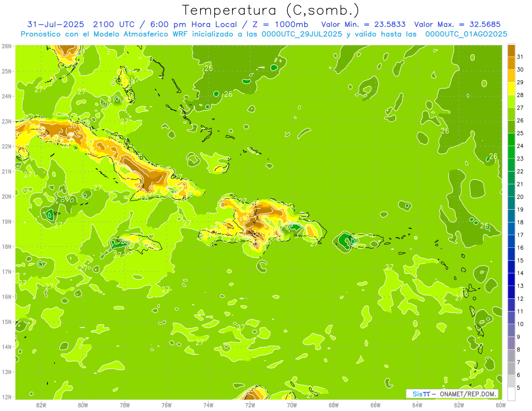Click the color bar legend value '14'
This screenshot has width=532, height=411.
click(520, 273)
